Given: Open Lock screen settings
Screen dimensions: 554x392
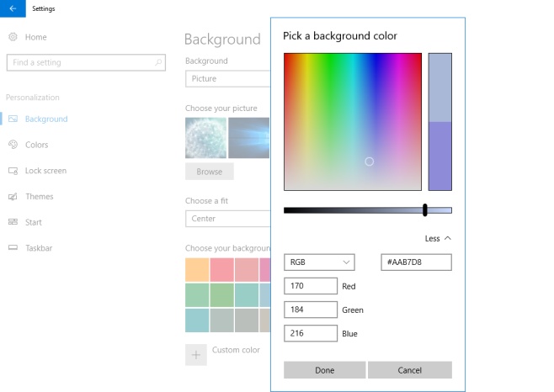Looking at the screenshot, I should coord(46,171).
